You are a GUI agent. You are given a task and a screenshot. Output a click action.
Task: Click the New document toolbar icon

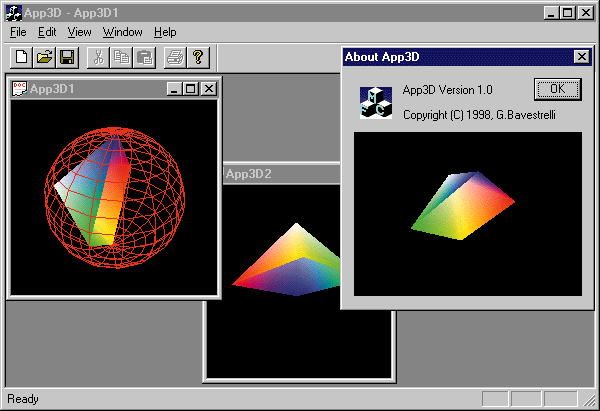22,57
